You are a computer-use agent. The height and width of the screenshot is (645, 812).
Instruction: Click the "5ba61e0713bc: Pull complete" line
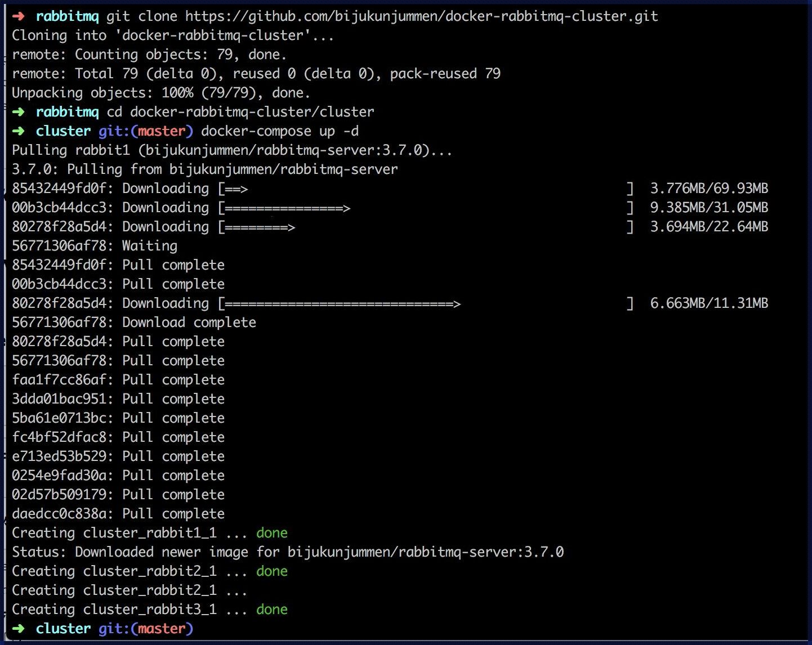(x=118, y=418)
